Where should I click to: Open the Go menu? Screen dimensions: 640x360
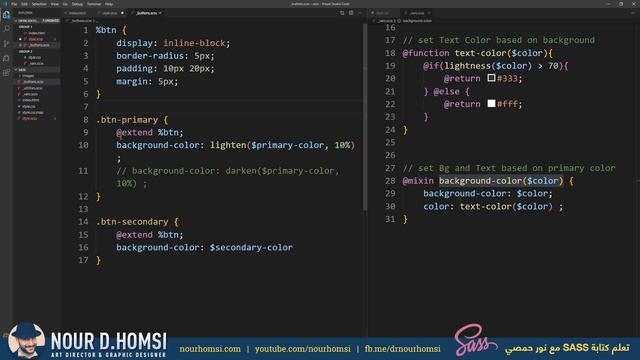pos(65,4)
